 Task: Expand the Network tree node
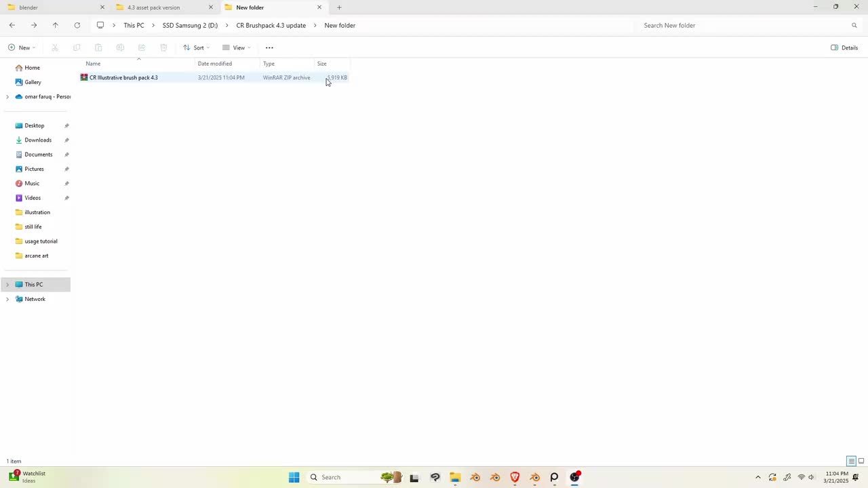click(7, 299)
